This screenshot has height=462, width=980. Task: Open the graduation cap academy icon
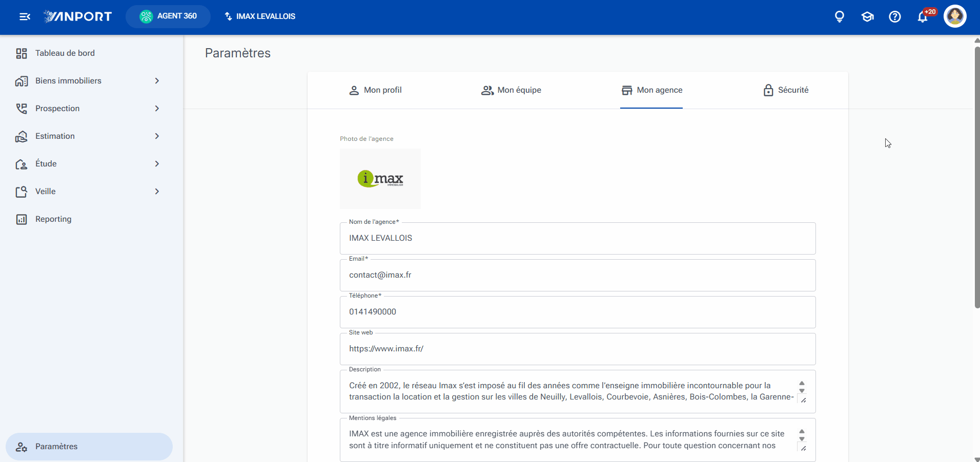point(867,17)
